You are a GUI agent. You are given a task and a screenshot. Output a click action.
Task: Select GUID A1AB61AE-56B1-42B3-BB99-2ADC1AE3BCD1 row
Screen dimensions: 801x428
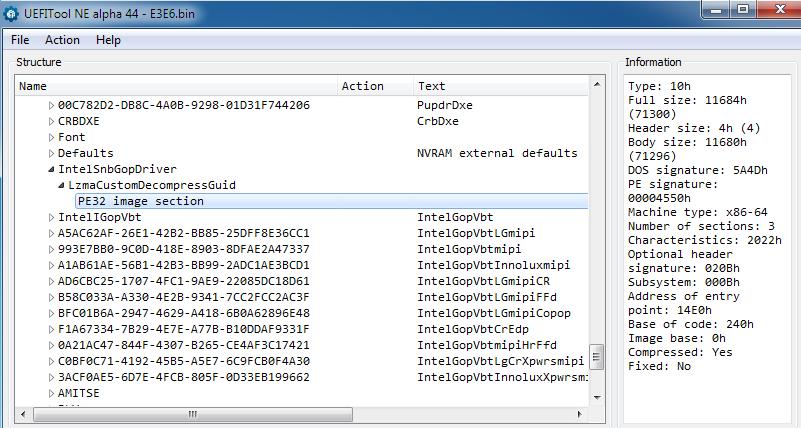(183, 265)
